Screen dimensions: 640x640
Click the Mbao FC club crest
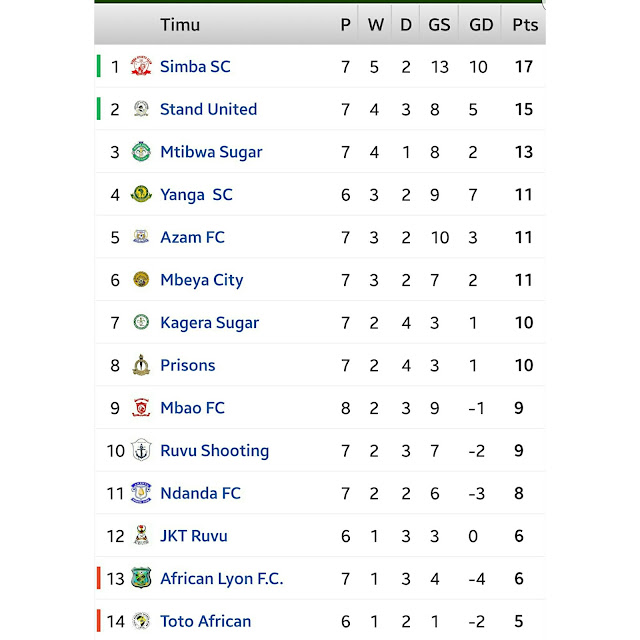[141, 408]
